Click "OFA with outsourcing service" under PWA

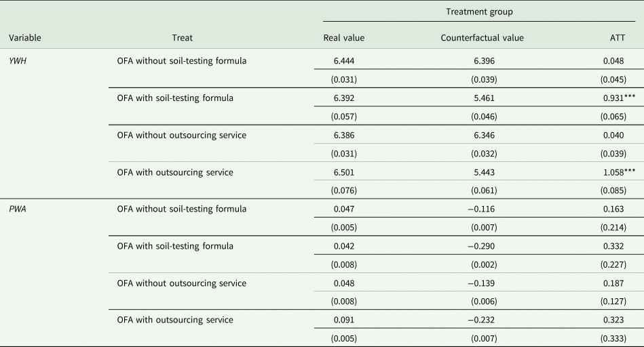tap(175, 319)
